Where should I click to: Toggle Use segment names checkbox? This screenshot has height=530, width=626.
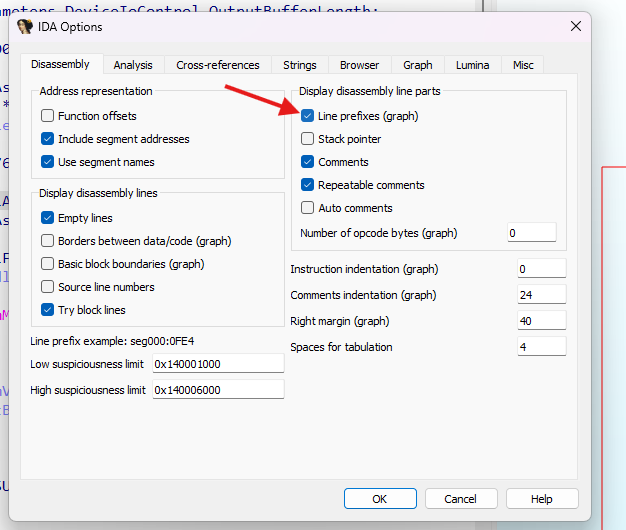48,162
